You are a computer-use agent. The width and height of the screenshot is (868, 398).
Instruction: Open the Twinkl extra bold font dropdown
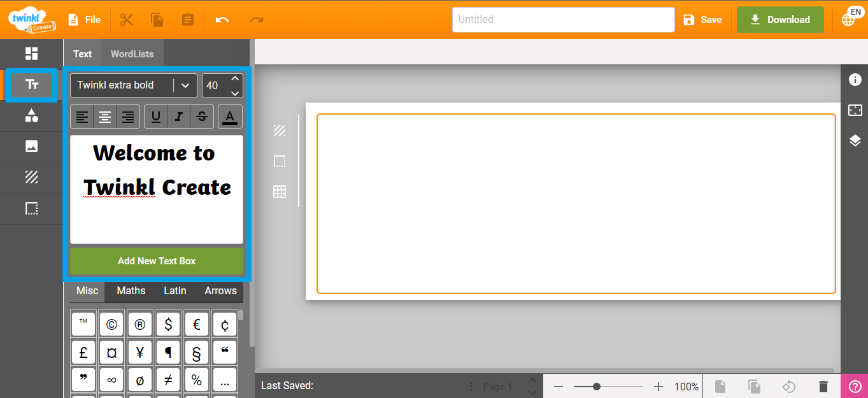[134, 85]
